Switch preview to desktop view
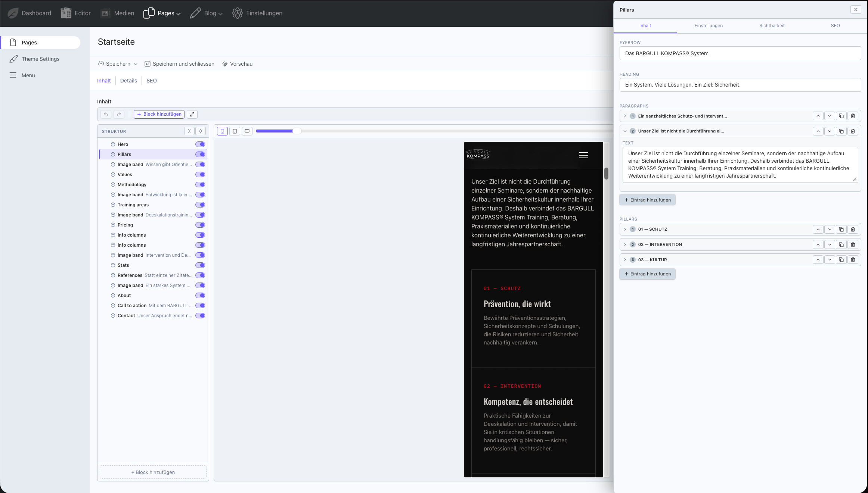The height and width of the screenshot is (493, 868). click(247, 131)
